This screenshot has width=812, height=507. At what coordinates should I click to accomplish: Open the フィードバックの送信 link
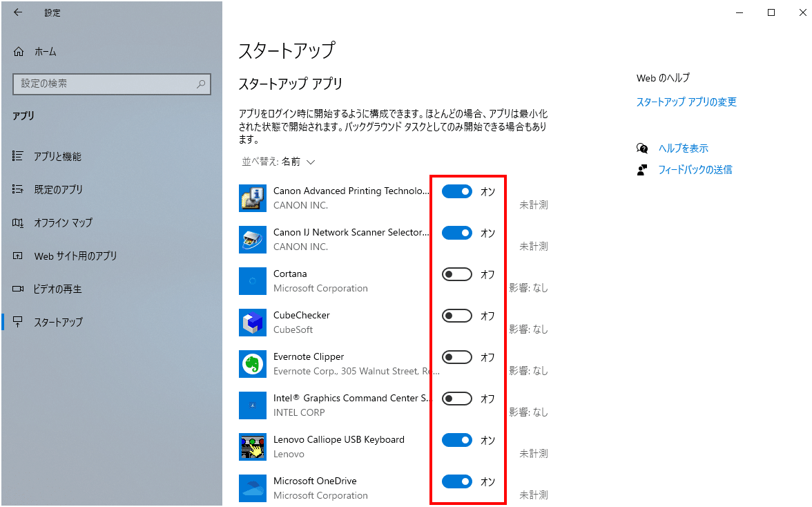695,170
